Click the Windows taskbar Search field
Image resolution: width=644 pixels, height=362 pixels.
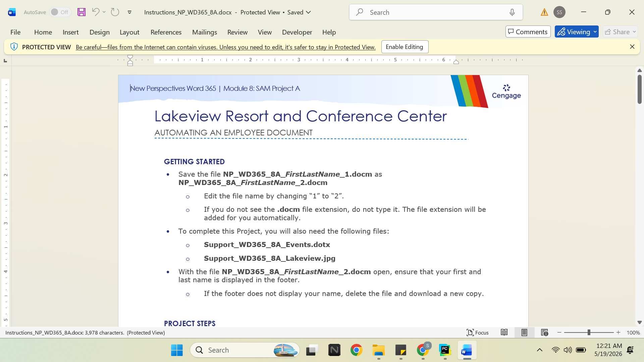click(x=245, y=350)
